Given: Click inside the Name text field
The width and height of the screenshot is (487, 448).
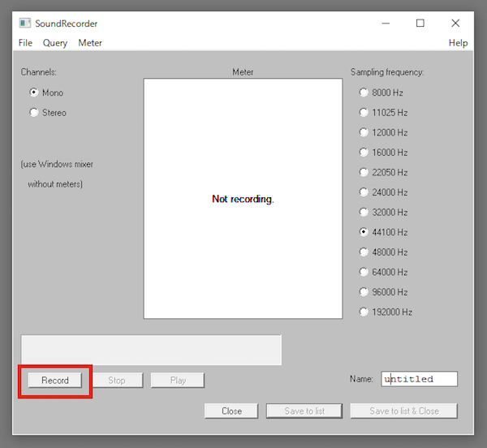Looking at the screenshot, I should 419,379.
